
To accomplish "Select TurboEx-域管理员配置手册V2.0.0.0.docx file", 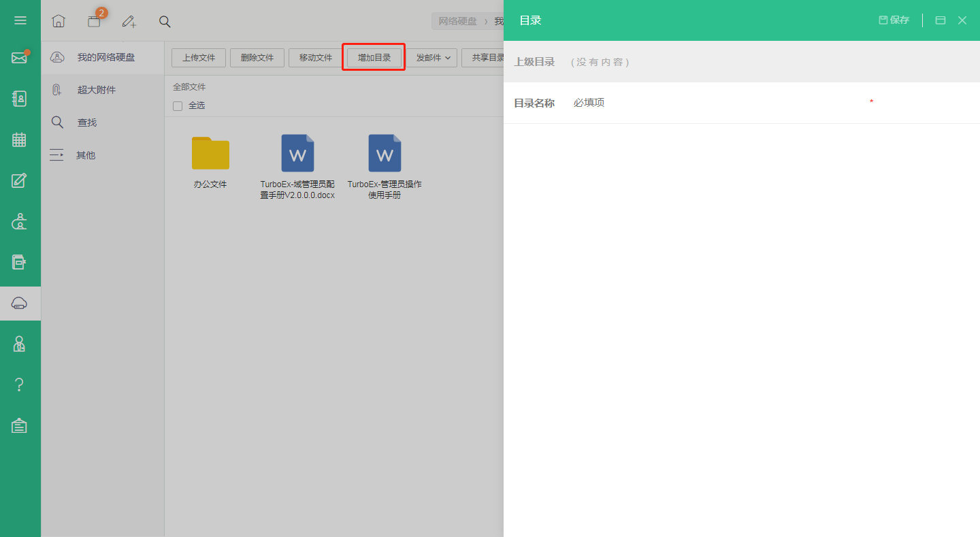I will coord(297,167).
